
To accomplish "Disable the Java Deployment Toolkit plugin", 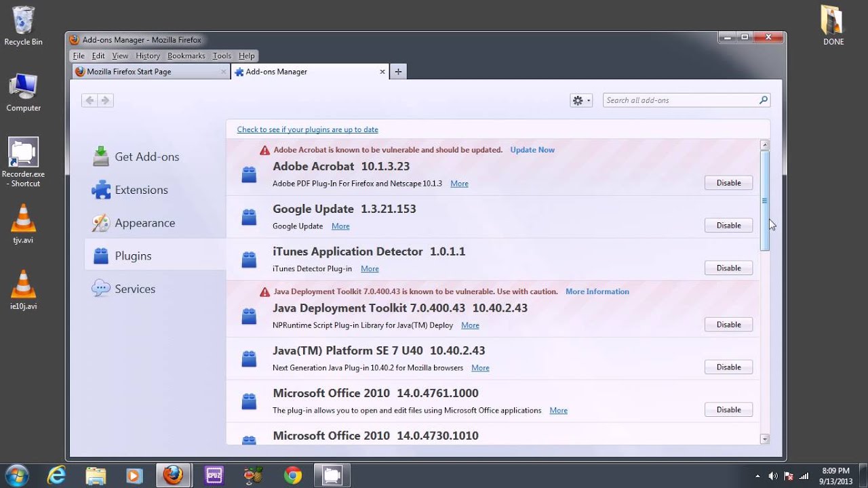I will (729, 325).
